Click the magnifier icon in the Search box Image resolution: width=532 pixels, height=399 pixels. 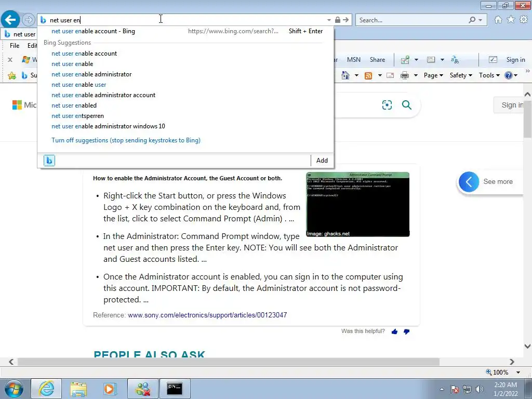(x=472, y=20)
